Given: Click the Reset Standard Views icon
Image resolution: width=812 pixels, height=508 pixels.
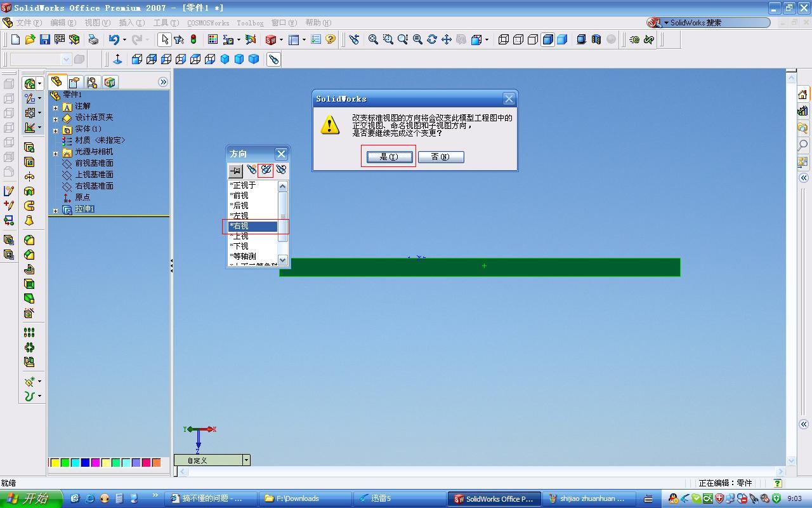Looking at the screenshot, I should (280, 170).
